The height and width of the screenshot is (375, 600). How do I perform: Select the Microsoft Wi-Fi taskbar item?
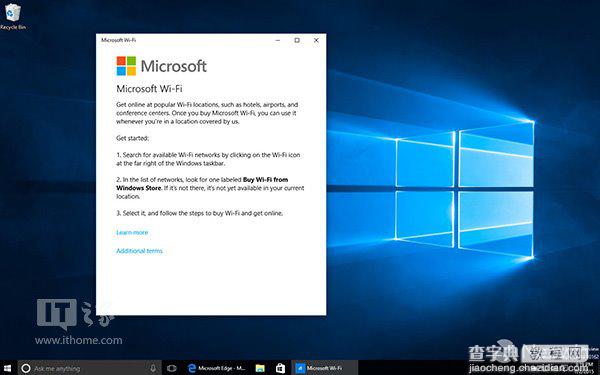pyautogui.click(x=324, y=368)
